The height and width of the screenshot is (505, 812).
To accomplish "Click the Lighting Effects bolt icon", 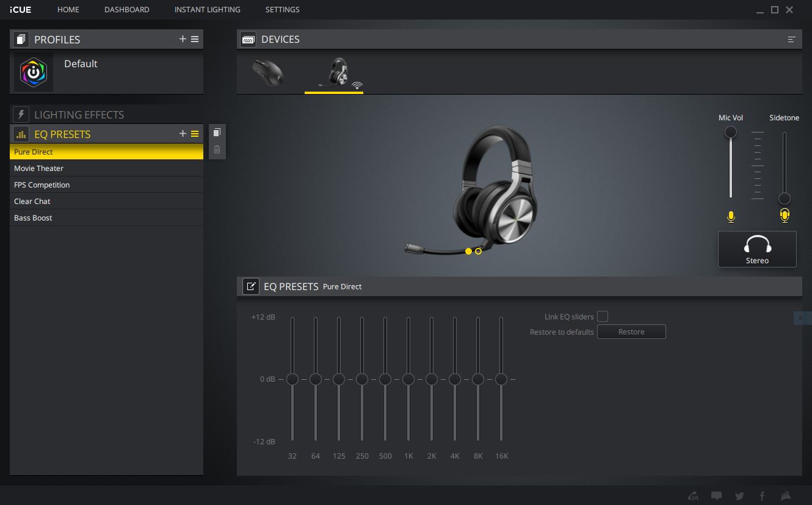I will (21, 115).
